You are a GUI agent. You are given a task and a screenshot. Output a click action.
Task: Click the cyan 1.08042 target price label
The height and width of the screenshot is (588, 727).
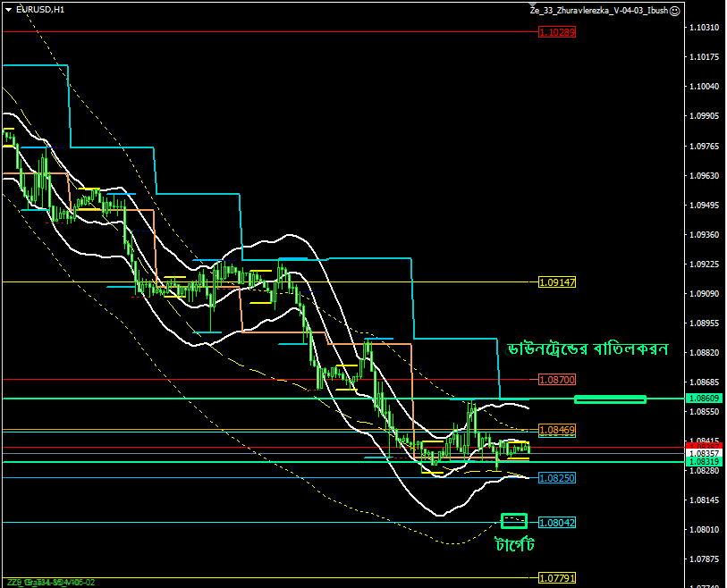coord(557,523)
